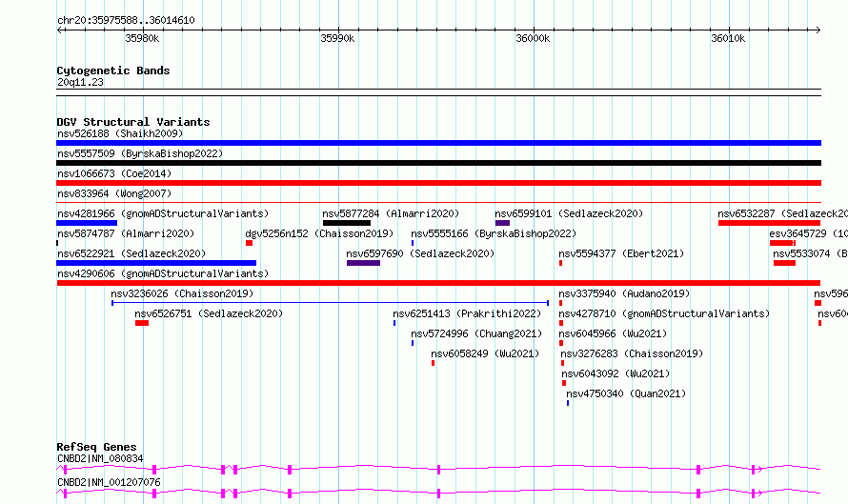Viewport: 848px width, 504px height.
Task: Open the nsv5555166 (ByrskaBishop2022) label
Action: pyautogui.click(x=494, y=233)
